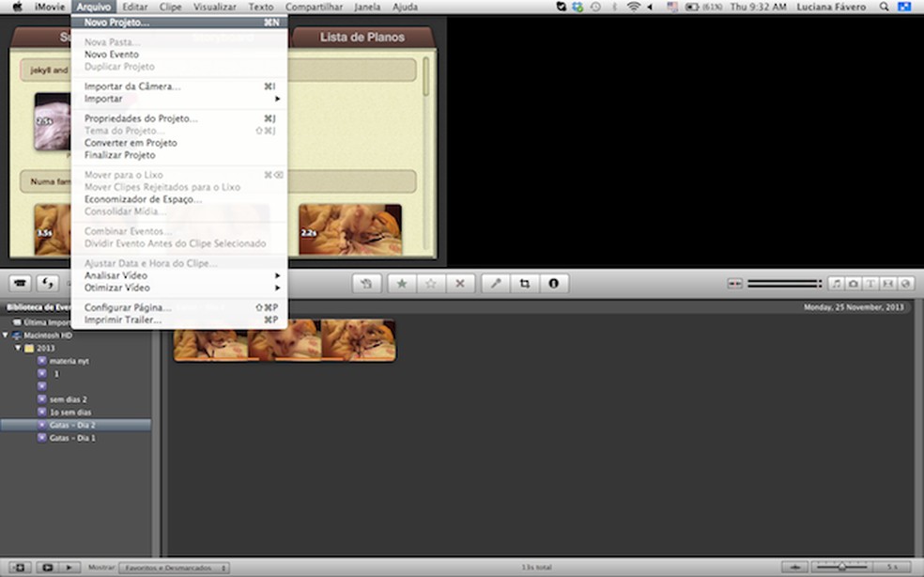
Task: Open the music and sound effects browser
Action: coord(836,283)
